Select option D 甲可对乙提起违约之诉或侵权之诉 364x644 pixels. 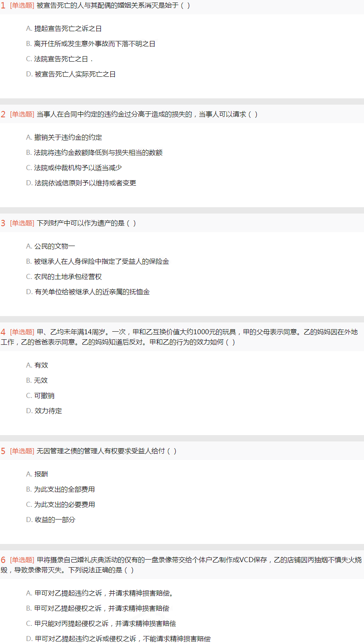[118, 639]
